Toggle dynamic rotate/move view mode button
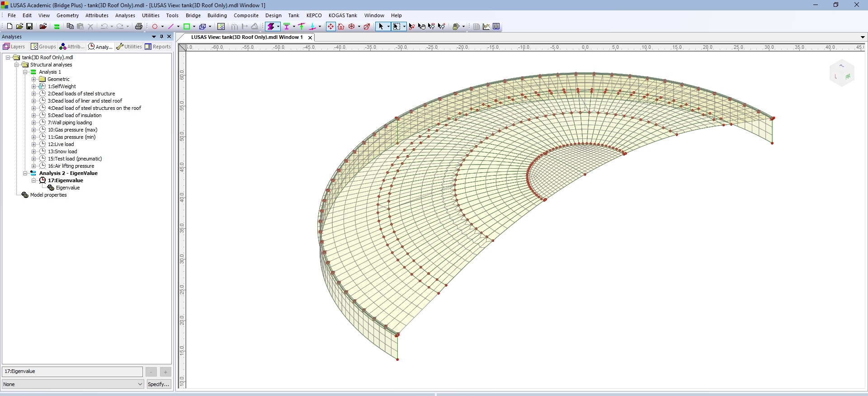 coord(331,27)
